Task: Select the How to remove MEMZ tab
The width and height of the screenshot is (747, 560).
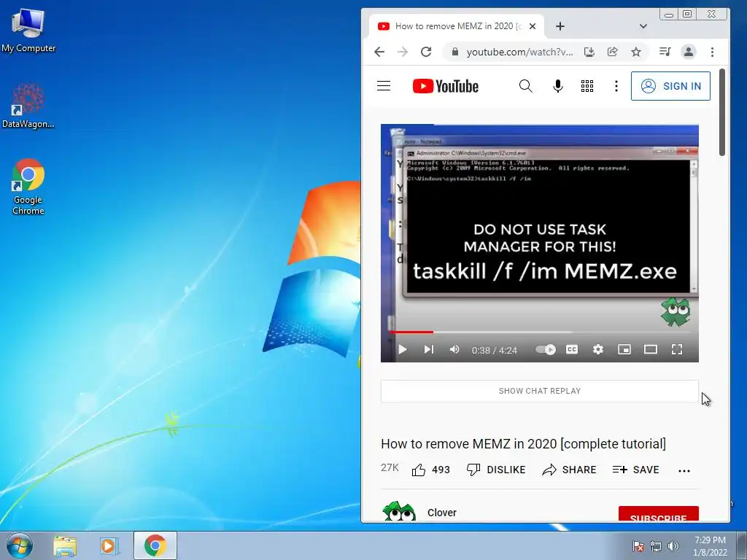Action: click(457, 26)
